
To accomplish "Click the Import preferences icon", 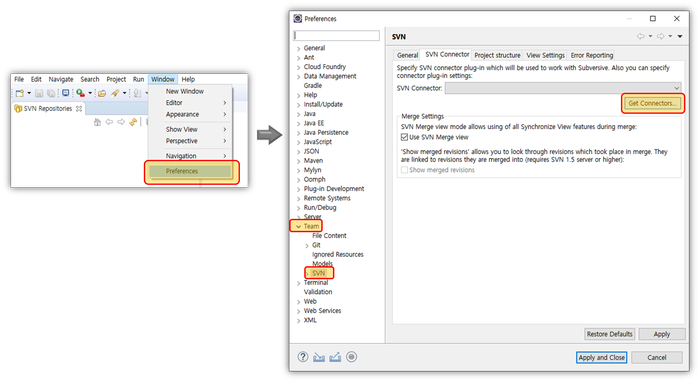I will (x=319, y=357).
